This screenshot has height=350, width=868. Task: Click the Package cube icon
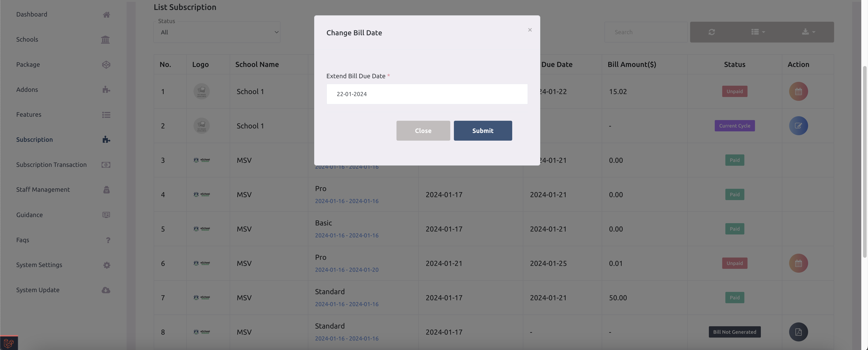[106, 64]
